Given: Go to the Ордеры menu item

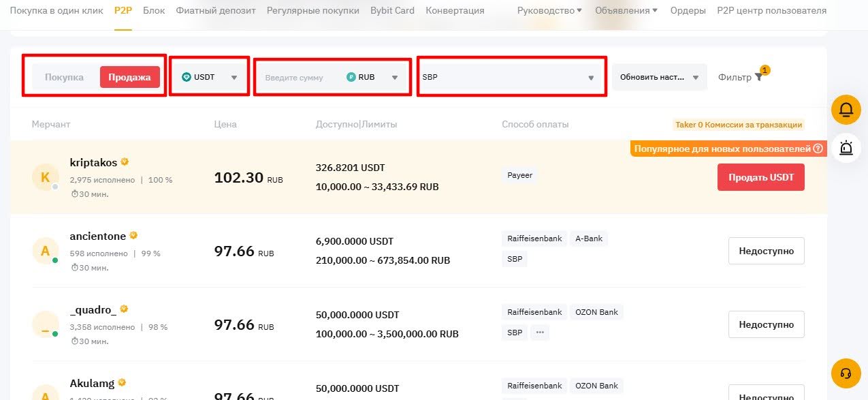Looking at the screenshot, I should (x=688, y=10).
